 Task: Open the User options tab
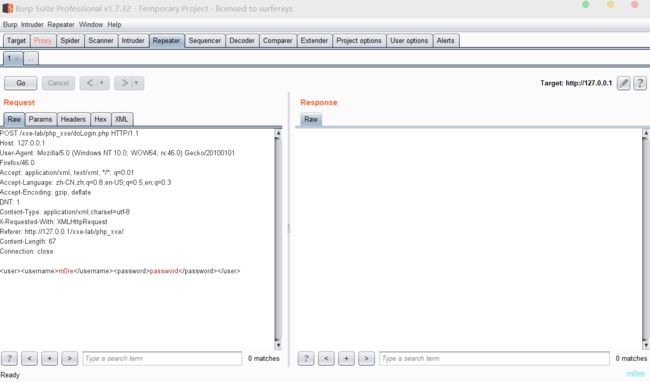pos(409,41)
